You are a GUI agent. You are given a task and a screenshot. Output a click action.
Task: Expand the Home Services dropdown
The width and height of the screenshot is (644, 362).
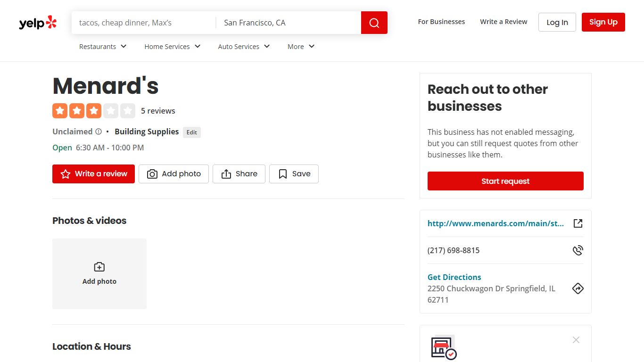[173, 47]
